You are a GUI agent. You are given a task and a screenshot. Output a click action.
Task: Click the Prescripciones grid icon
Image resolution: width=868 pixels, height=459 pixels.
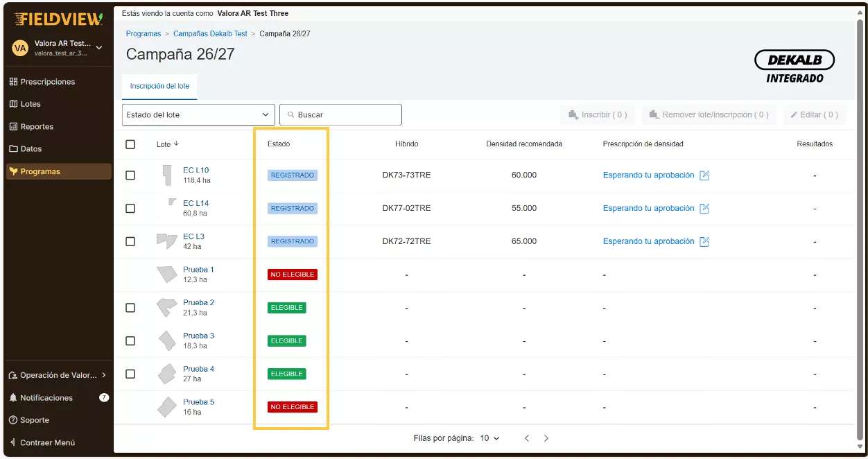tap(13, 82)
